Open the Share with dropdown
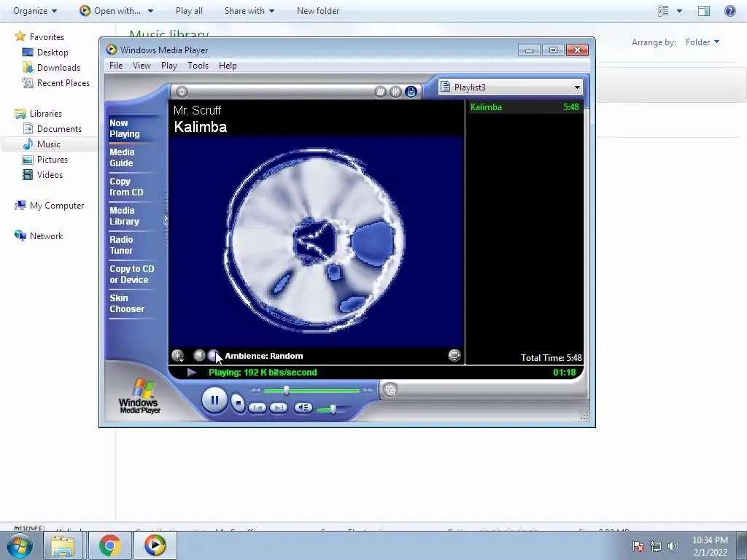 tap(249, 10)
